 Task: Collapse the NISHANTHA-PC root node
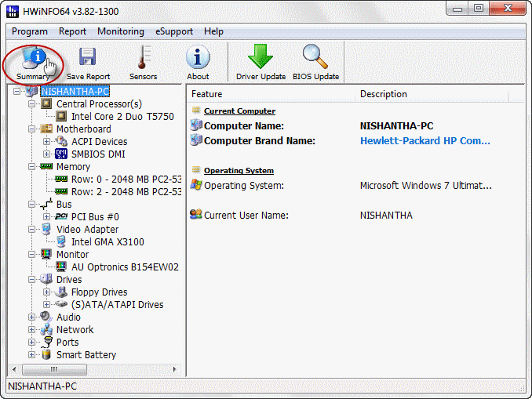[x=16, y=91]
